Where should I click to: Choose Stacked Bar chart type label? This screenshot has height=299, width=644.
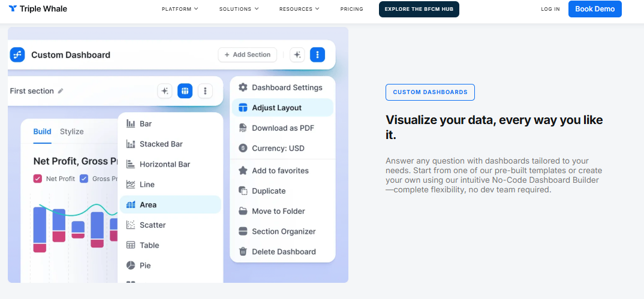(x=161, y=144)
